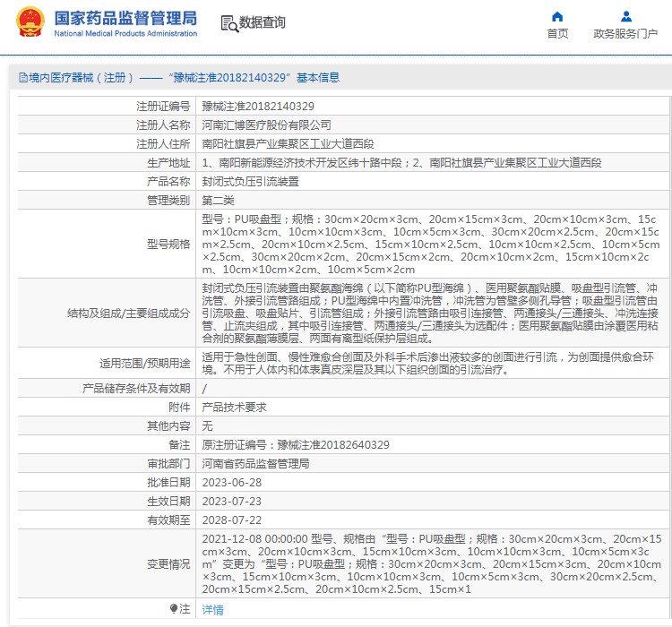The image size is (672, 627).
Task: Click the 首页 home icon
Action: [x=557, y=17]
